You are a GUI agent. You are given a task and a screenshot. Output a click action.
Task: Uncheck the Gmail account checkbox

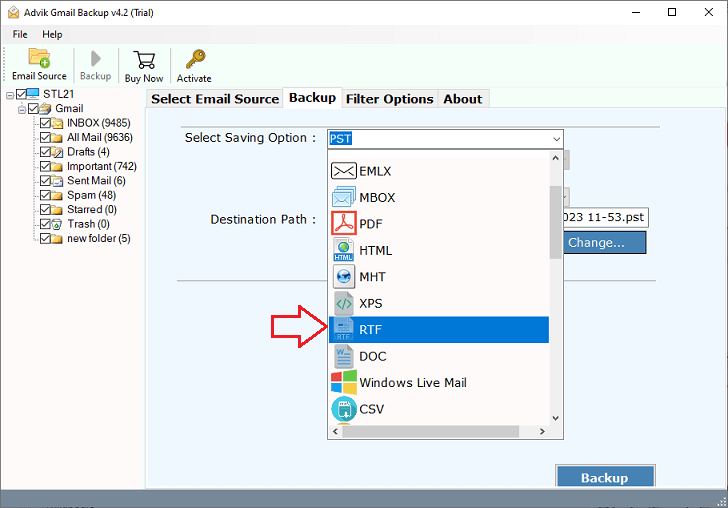coord(33,109)
